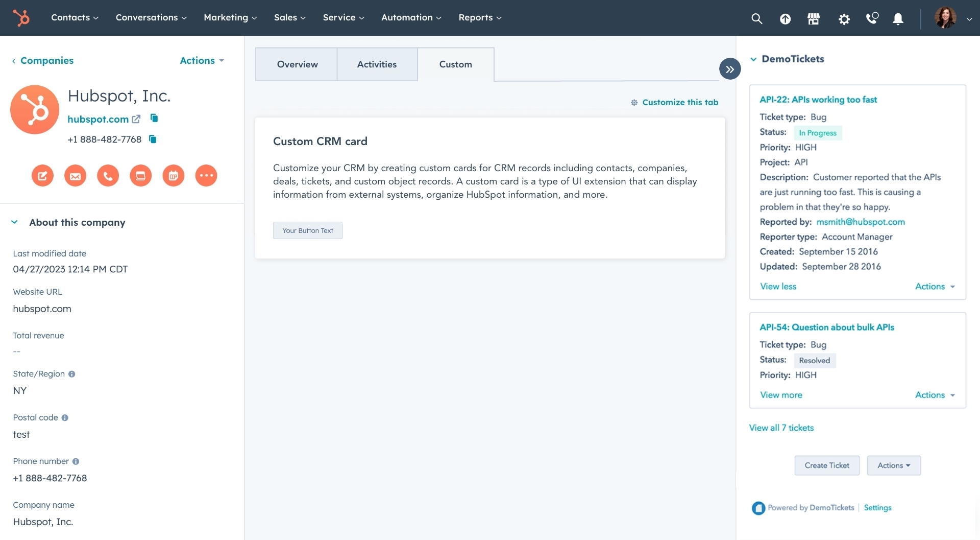Create a task with the orange window icon
980x540 pixels.
pos(140,176)
